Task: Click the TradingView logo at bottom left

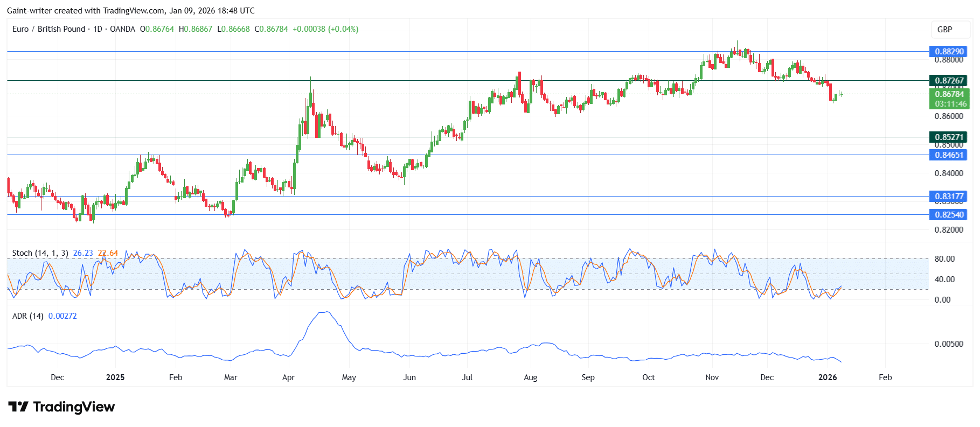Action: tap(61, 407)
